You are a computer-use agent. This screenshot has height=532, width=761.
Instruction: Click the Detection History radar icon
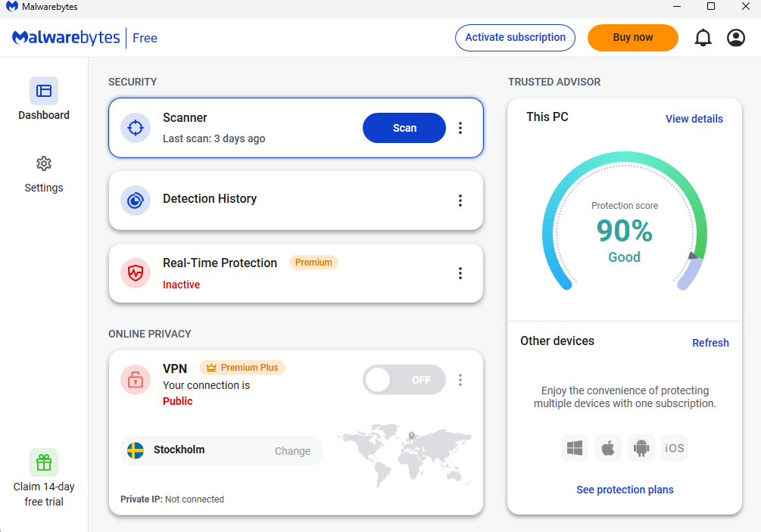pyautogui.click(x=136, y=201)
